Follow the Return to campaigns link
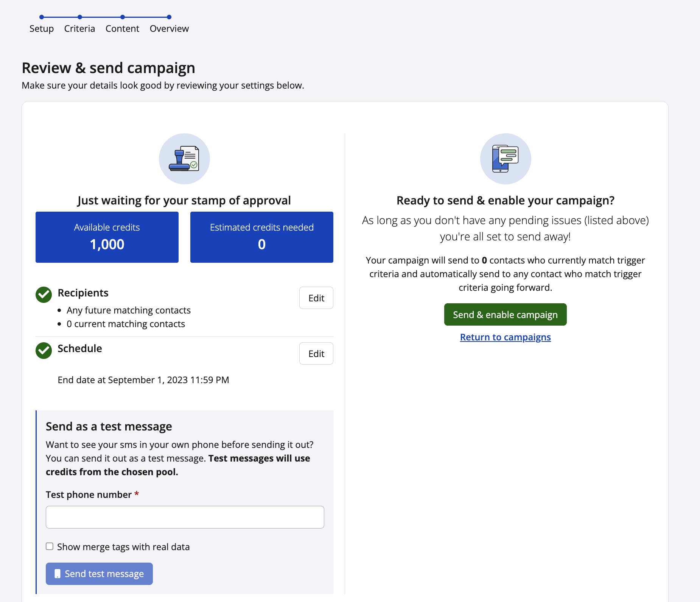This screenshot has width=700, height=602. point(505,337)
